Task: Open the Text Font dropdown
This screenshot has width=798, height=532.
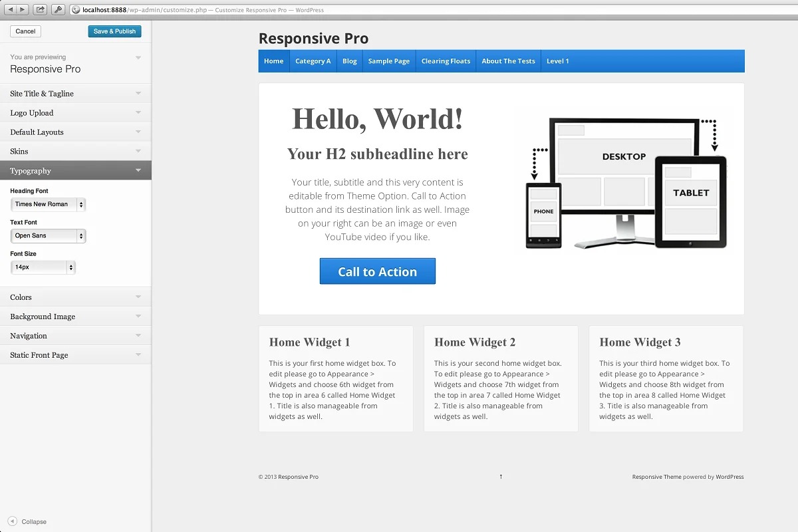Action: pos(49,235)
